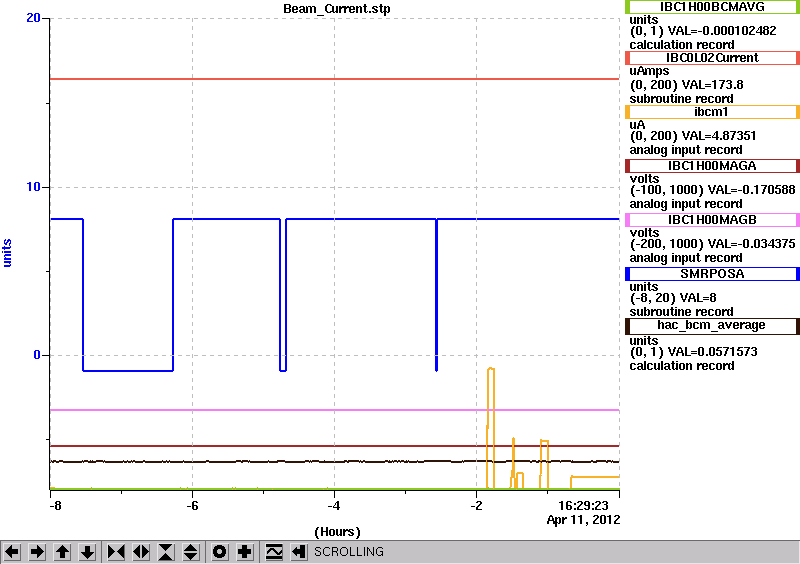Click the uAmps units label
The width and height of the screenshot is (800, 564).
(x=649, y=71)
